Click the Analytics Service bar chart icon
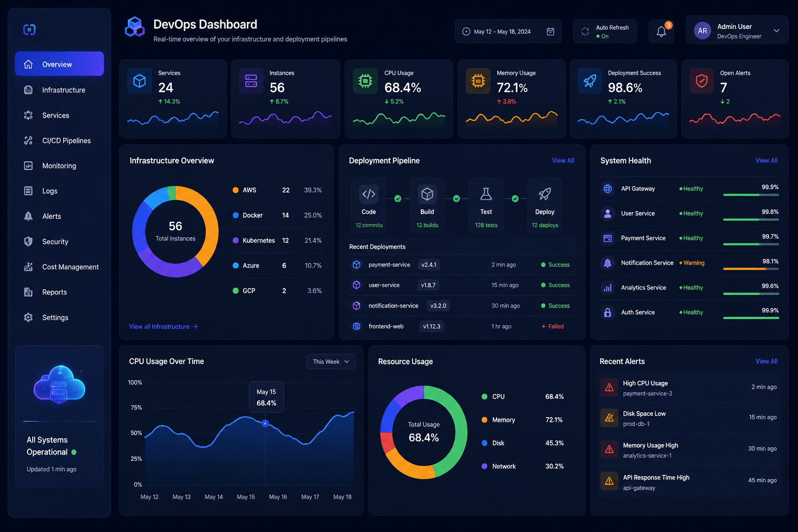This screenshot has height=532, width=798. point(607,288)
